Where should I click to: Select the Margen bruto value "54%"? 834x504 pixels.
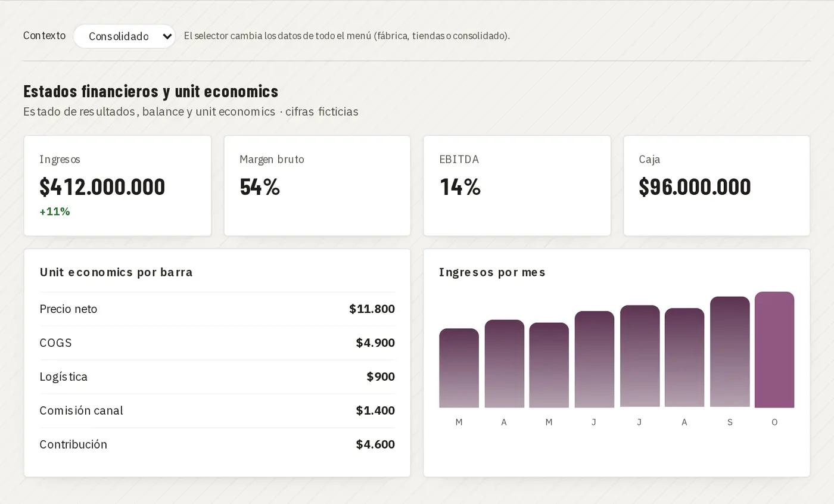[x=260, y=187]
